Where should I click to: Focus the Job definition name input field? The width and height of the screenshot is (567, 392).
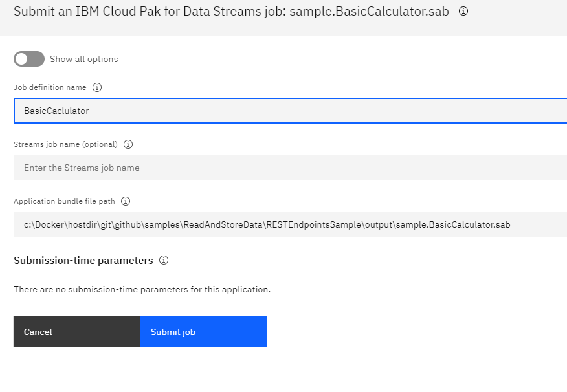(x=290, y=111)
